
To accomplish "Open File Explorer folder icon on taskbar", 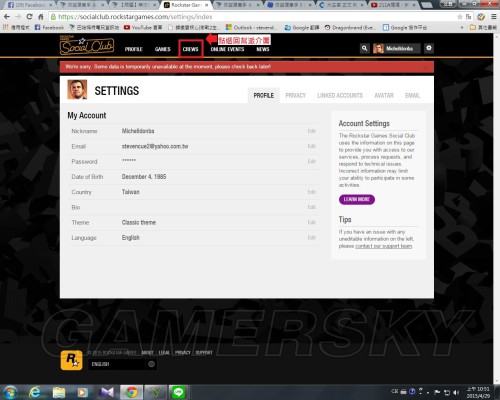I will click(59, 392).
